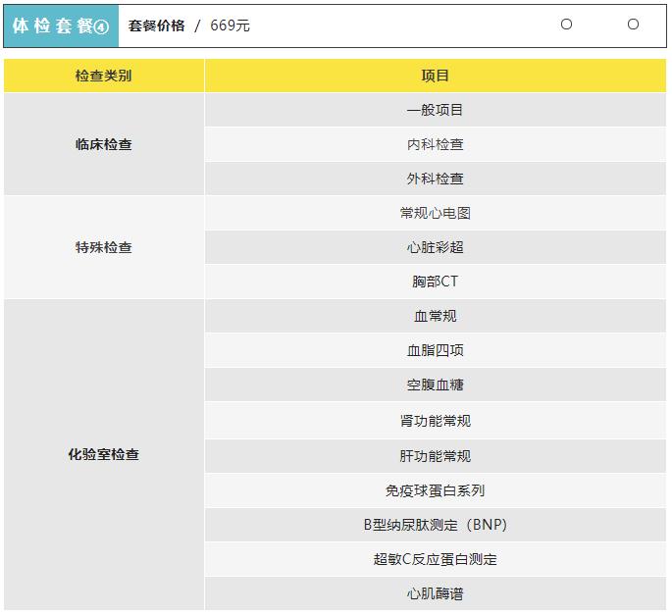This screenshot has width=672, height=616.
Task: Select the 心肌酶谱 item row
Action: 435,593
